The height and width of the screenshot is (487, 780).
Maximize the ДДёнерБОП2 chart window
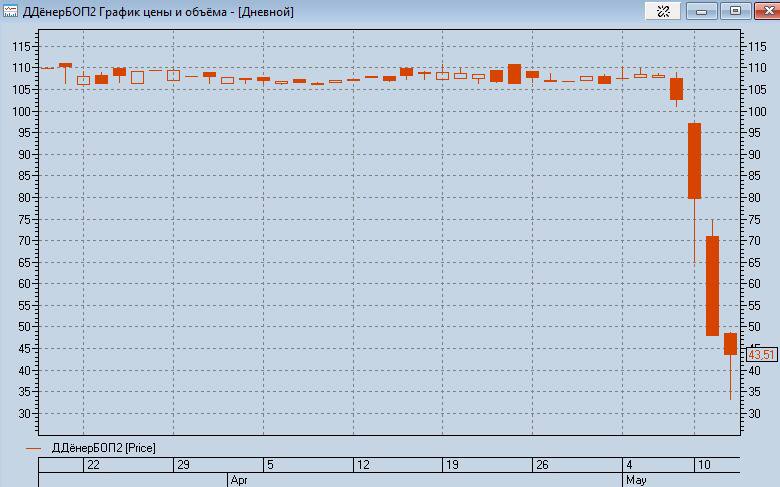[x=735, y=11]
